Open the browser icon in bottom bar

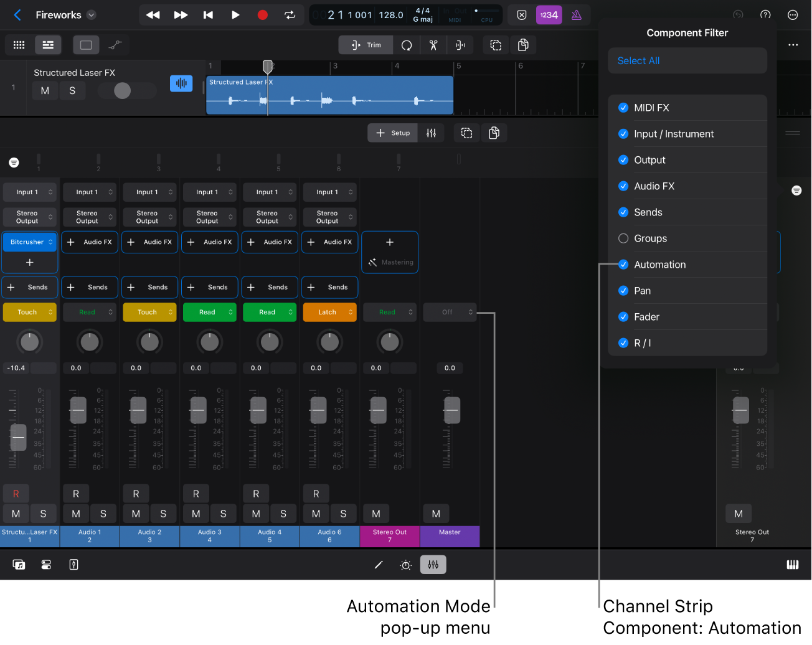pos(19,565)
